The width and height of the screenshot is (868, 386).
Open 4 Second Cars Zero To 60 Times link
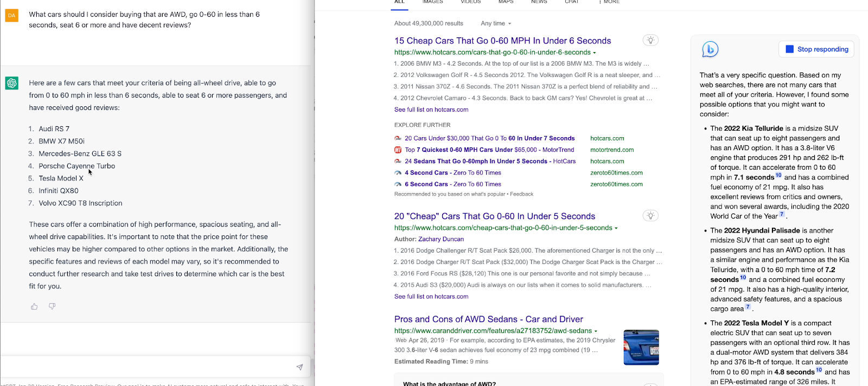coord(453,173)
